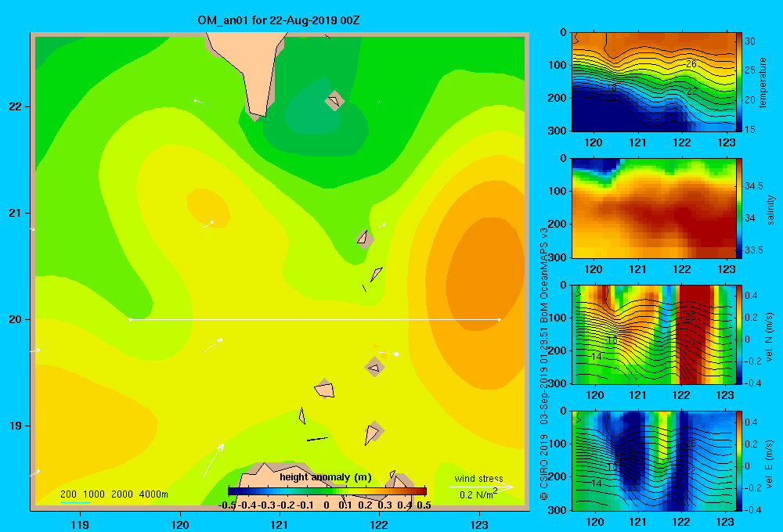Click the salinity color scale bar
This screenshot has height=532, width=783.
739,208
